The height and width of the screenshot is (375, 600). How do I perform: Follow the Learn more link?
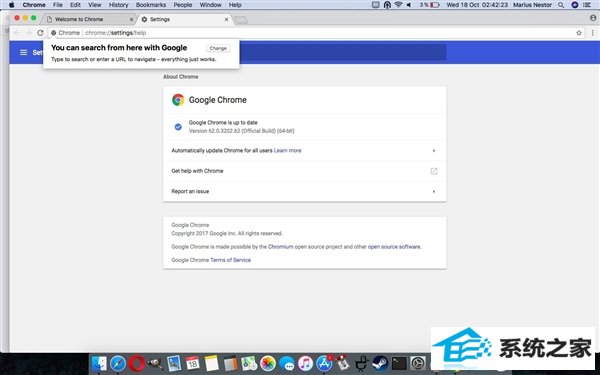(x=287, y=151)
